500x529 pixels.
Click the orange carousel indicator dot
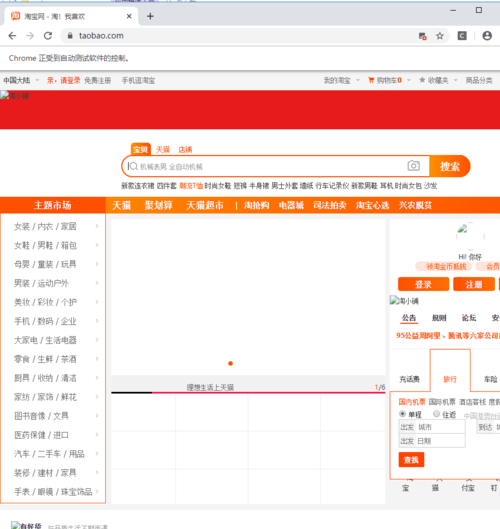point(230,363)
